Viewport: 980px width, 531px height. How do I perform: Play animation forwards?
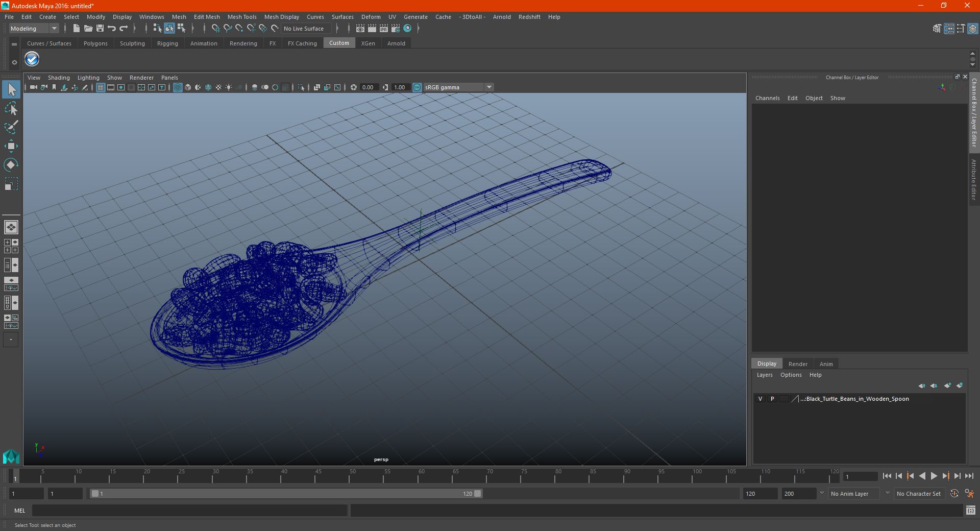[934, 476]
